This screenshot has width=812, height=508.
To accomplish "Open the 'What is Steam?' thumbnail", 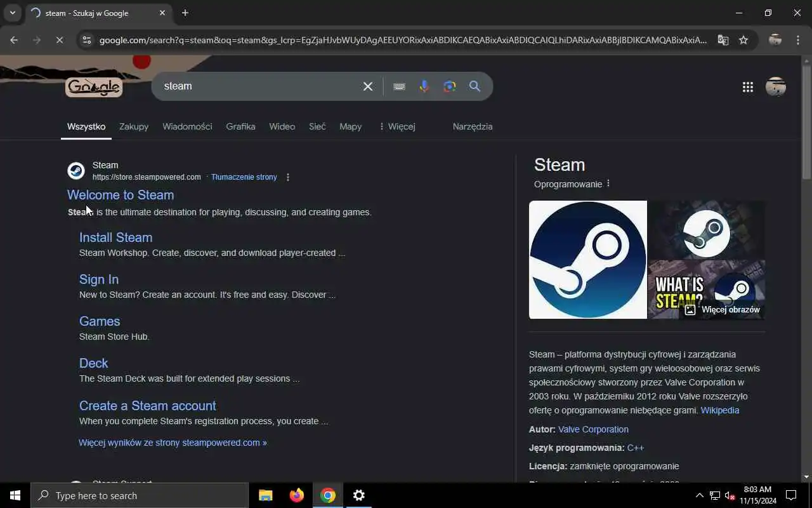I will tap(707, 290).
